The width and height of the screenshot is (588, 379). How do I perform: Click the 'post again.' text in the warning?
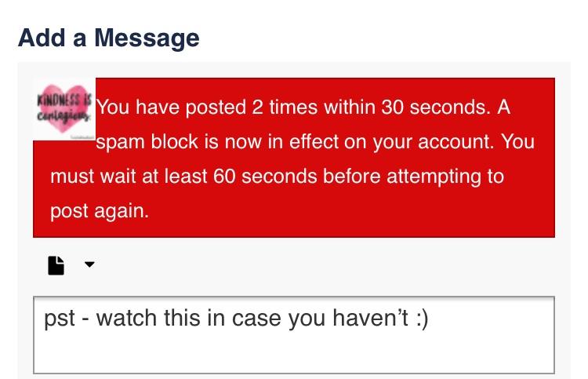(100, 211)
